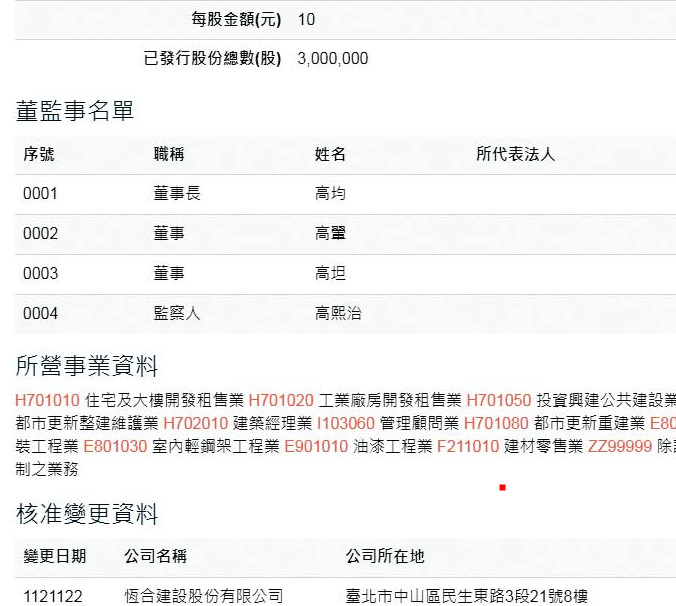Screen dimensions: 676x606
Task: Click 董事 title in row 0002
Action: point(169,234)
